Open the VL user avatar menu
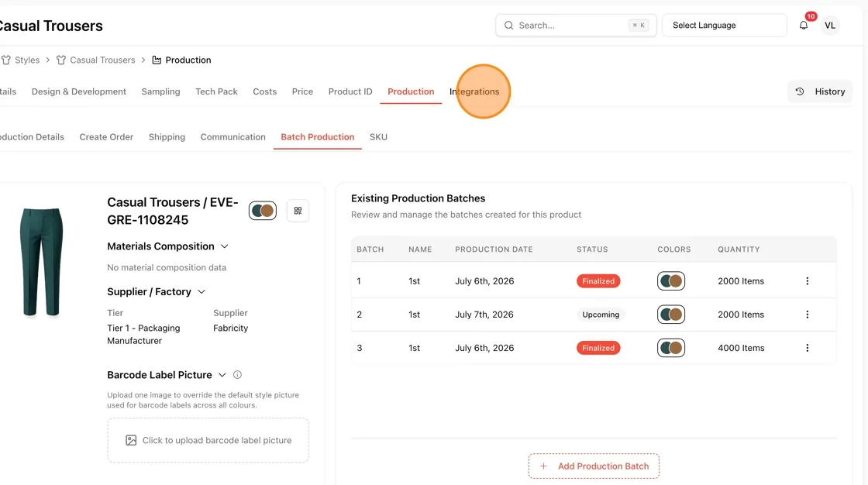Image resolution: width=868 pixels, height=485 pixels. point(829,26)
